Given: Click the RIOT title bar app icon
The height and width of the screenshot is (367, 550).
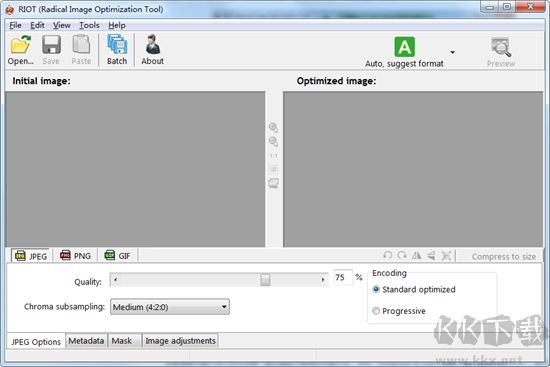Looking at the screenshot, I should pyautogui.click(x=9, y=10).
